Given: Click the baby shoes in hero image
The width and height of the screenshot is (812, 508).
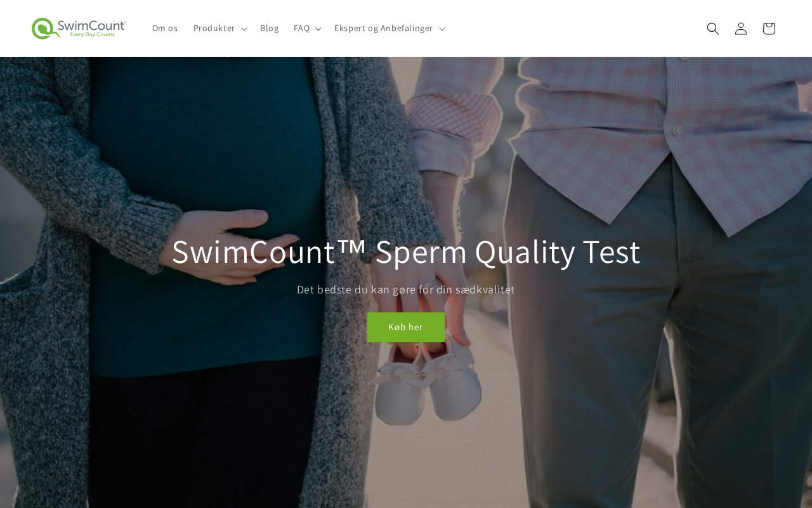Looking at the screenshot, I should 426,381.
